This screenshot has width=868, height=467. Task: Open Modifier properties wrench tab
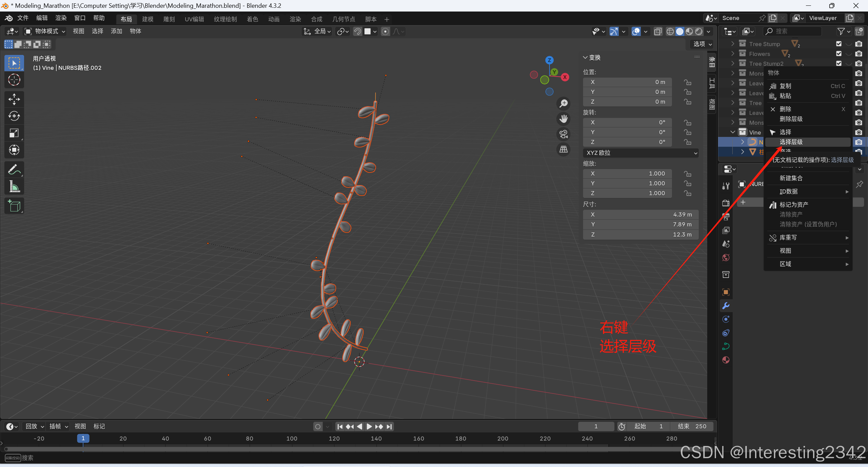click(726, 306)
